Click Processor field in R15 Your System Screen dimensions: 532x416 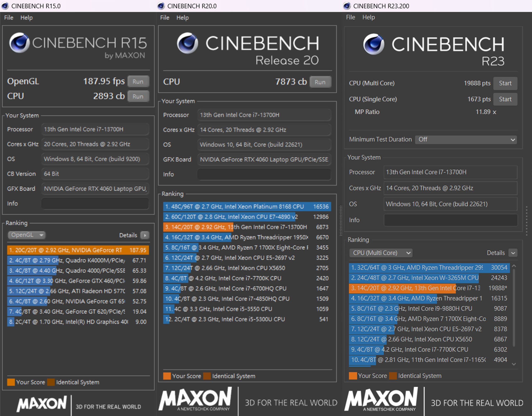(95, 129)
